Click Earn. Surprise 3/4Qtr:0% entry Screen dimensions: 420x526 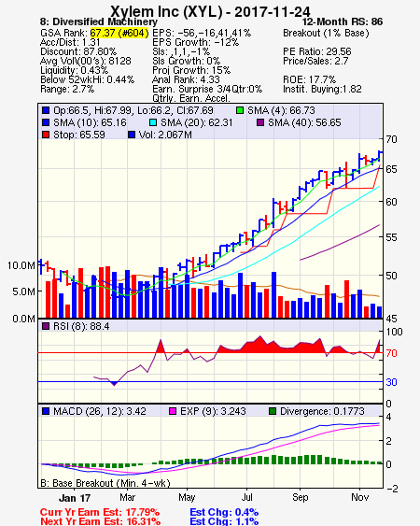click(207, 90)
